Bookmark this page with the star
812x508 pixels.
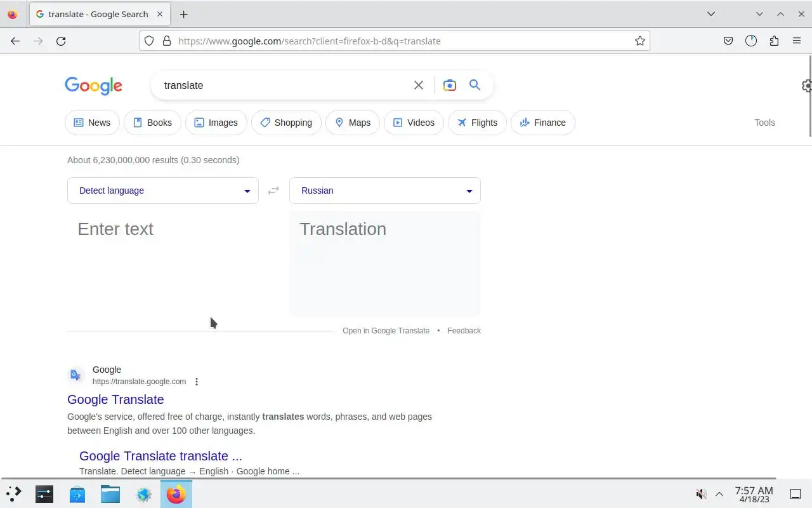(x=640, y=41)
